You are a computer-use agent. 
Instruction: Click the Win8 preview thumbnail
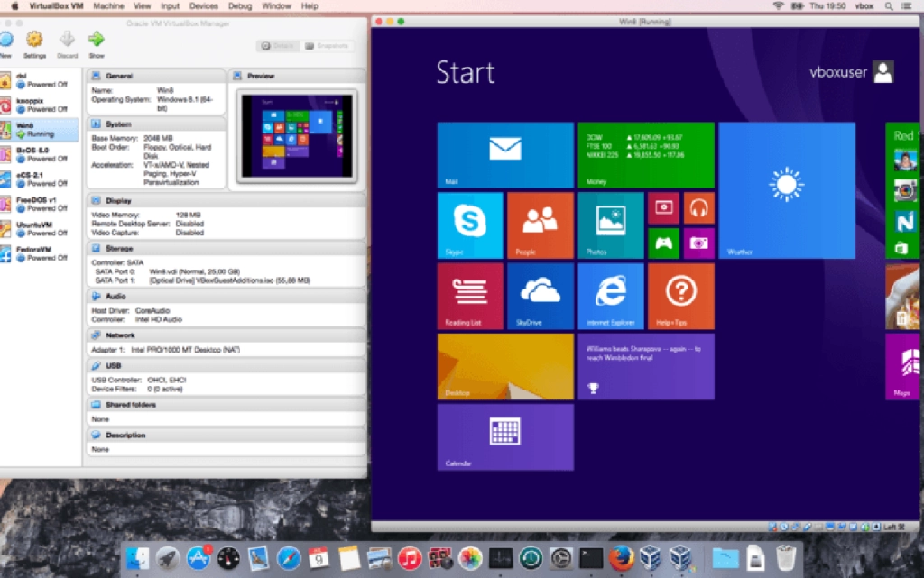click(296, 136)
